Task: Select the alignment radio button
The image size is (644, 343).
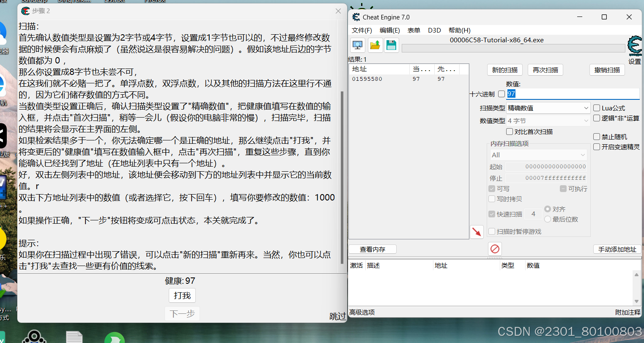Action: 548,209
